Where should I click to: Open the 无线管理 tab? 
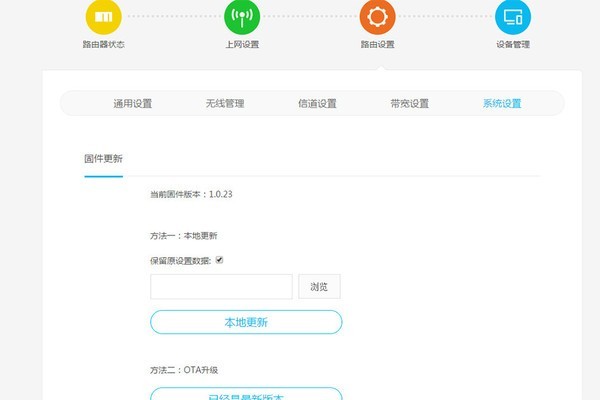(x=224, y=103)
